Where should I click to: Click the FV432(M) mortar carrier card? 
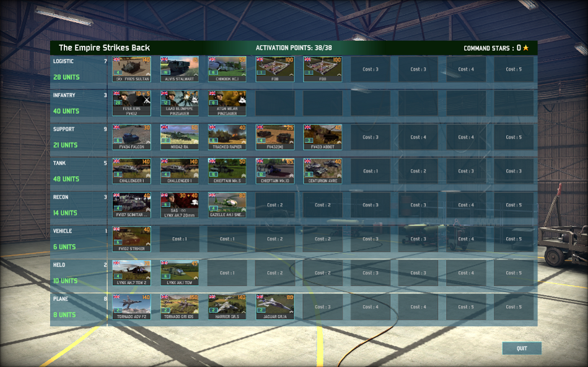275,137
